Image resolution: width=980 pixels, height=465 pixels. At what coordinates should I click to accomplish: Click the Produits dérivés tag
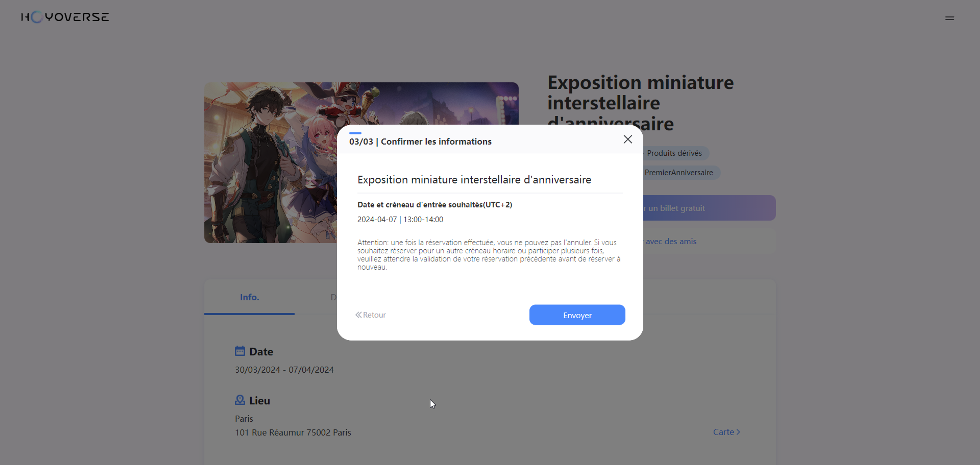[x=674, y=153]
